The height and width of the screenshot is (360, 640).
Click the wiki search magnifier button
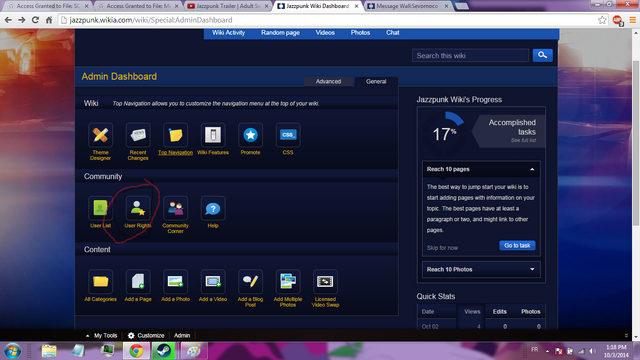tap(542, 55)
